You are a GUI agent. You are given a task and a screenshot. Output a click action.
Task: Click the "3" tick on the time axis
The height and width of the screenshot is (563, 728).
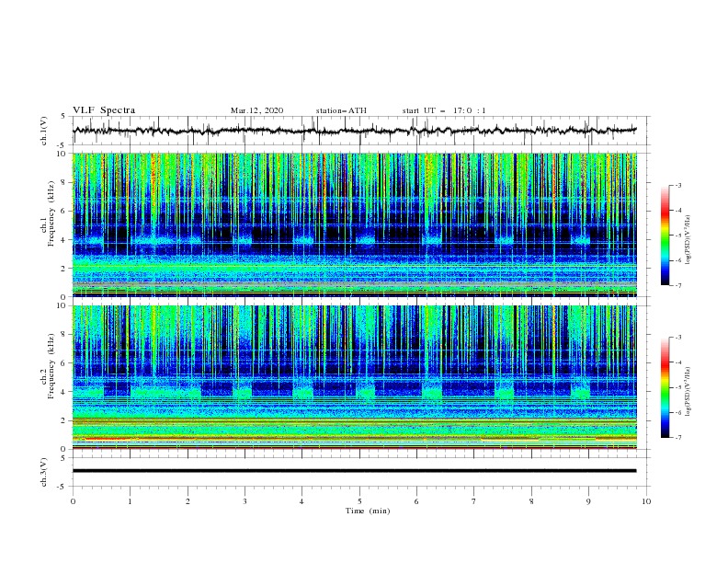click(245, 501)
